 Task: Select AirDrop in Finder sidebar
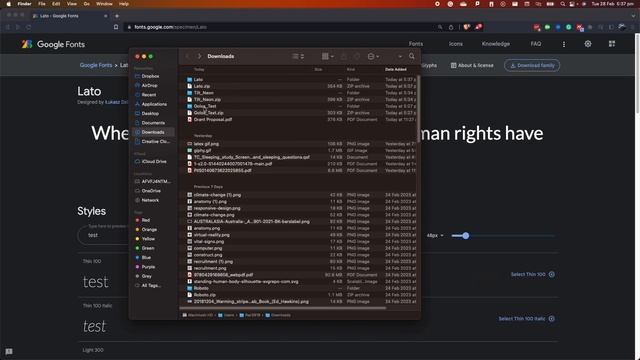pyautogui.click(x=149, y=86)
